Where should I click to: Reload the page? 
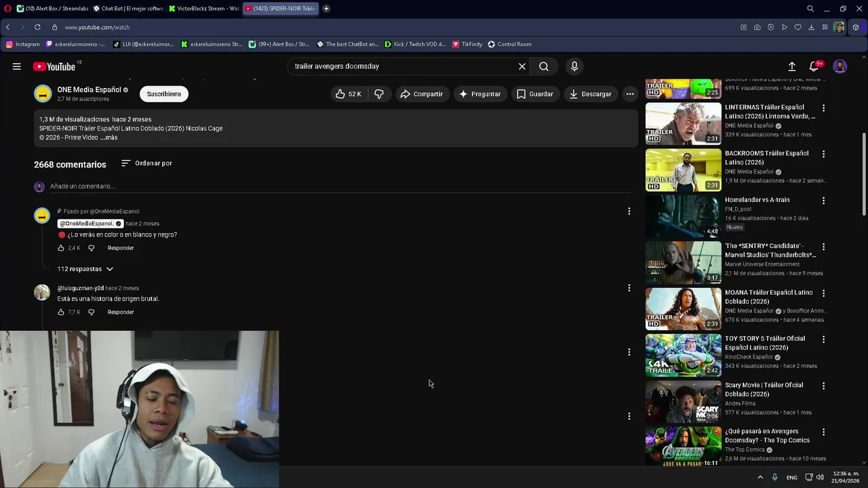coord(37,27)
